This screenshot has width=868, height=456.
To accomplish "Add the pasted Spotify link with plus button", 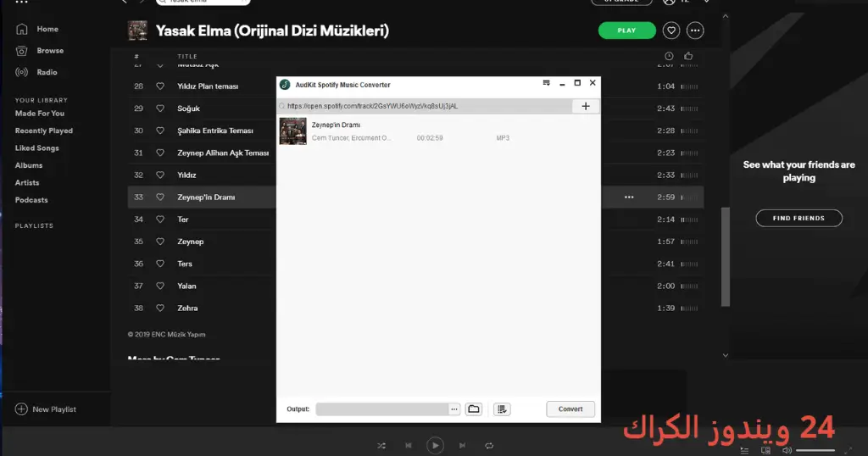I will pos(586,106).
